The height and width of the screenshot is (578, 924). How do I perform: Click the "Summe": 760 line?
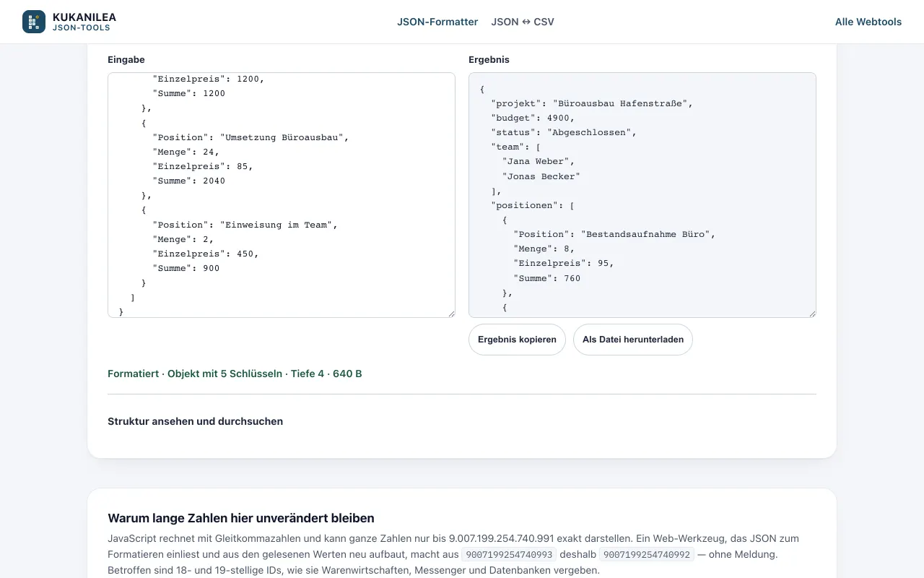coord(547,278)
